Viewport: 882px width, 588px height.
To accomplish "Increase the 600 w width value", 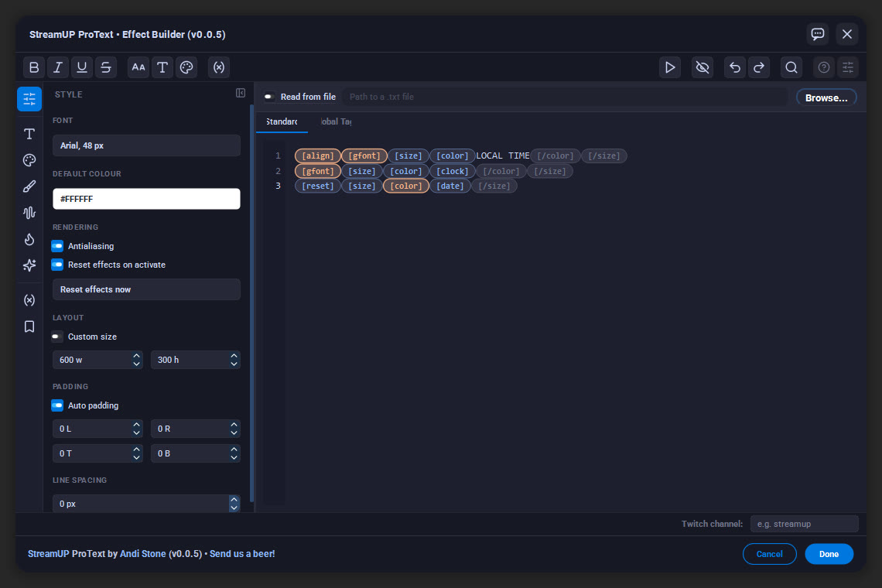I will tap(136, 356).
